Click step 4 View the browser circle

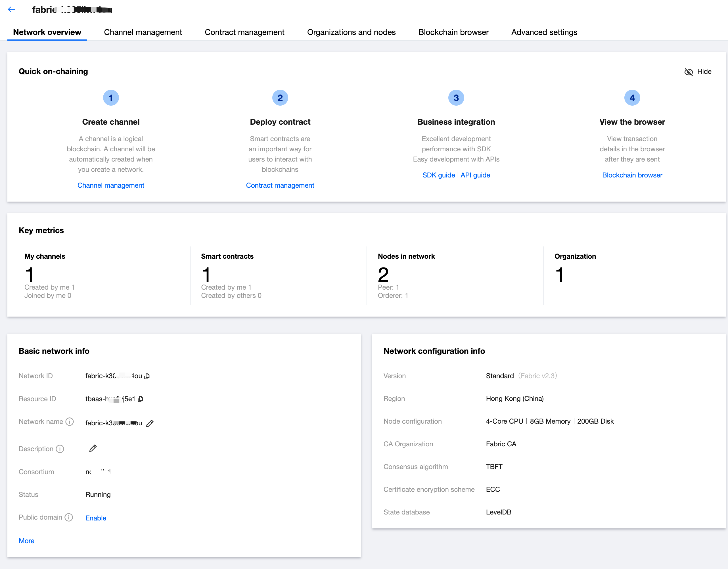pos(632,98)
